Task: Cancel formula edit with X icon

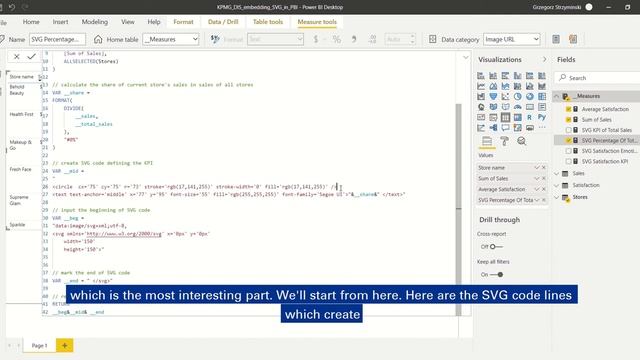Action: pyautogui.click(x=17, y=57)
